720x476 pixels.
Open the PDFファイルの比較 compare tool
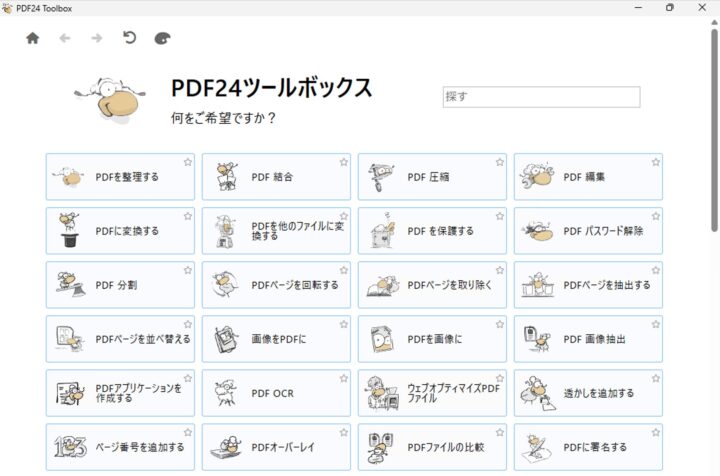point(432,447)
